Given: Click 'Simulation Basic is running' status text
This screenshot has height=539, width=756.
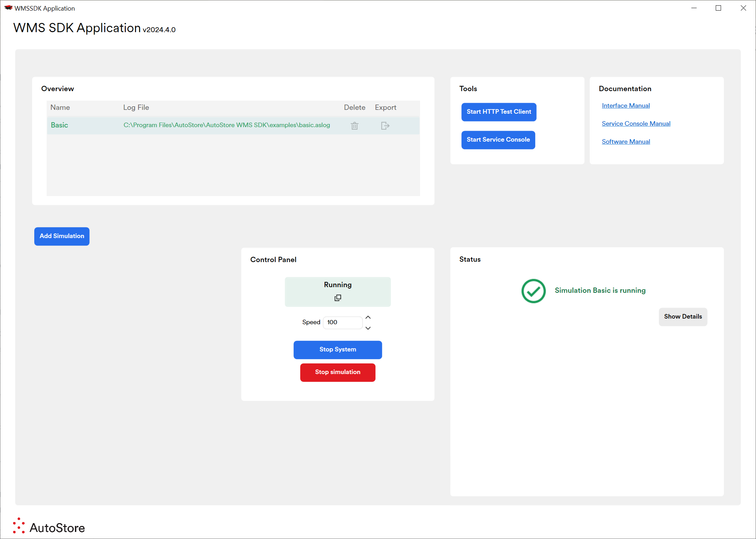Looking at the screenshot, I should (600, 290).
